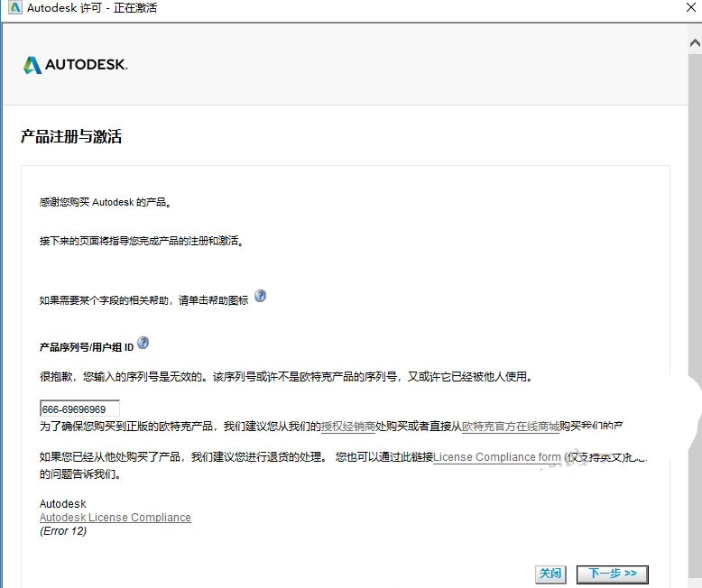Click the 产品注册与激活 heading
This screenshot has height=588, width=702.
coord(71,136)
